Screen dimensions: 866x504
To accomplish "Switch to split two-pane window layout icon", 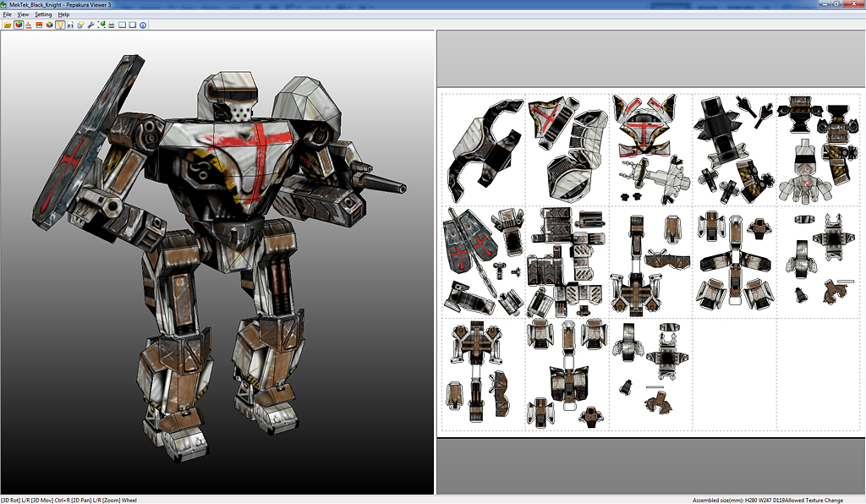I will [122, 25].
